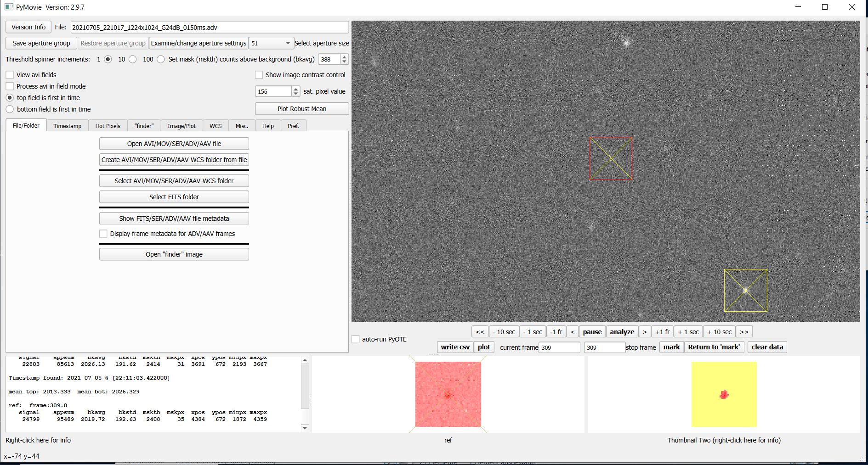
Task: Open the Timestamp tab
Action: point(67,126)
